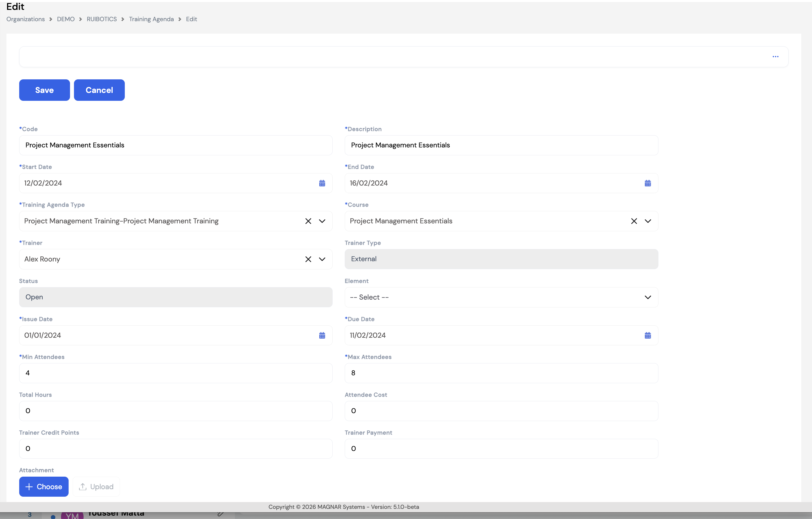Open the Issue Date calendar picker
Image resolution: width=812 pixels, height=519 pixels.
[322, 335]
